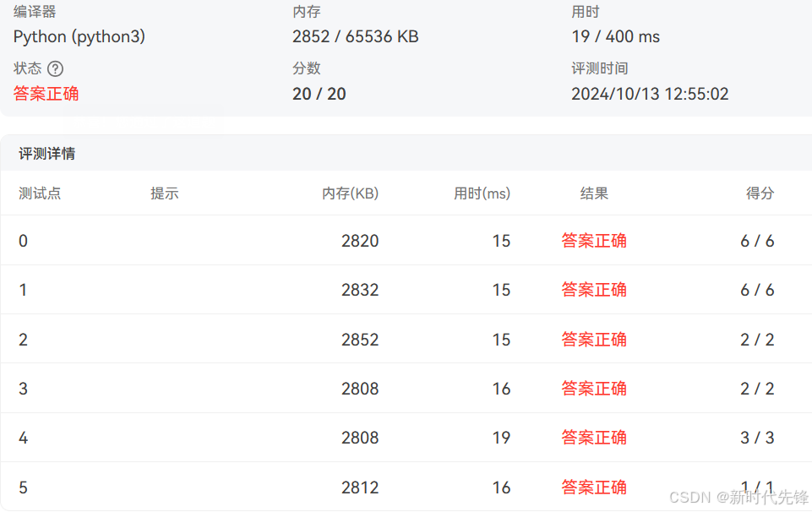Sort by the 用时(ms) column header
The image size is (812, 512).
482,193
